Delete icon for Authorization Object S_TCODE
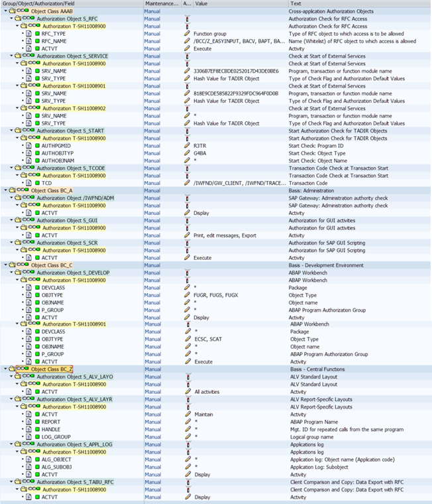Screen dimensions: 432x504 (187, 168)
